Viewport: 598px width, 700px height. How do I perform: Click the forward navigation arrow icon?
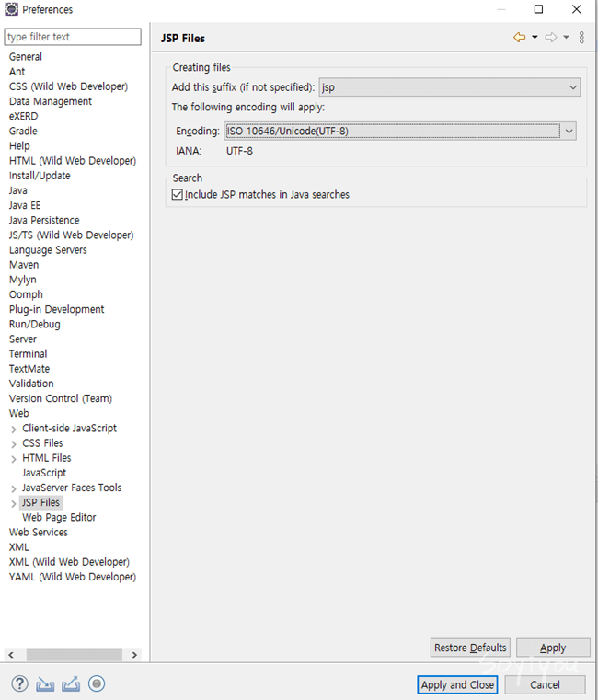(x=551, y=38)
